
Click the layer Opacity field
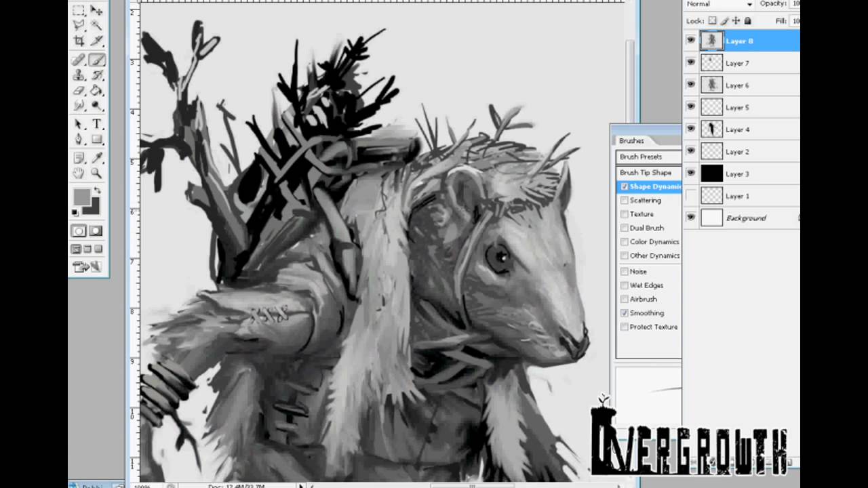point(795,4)
